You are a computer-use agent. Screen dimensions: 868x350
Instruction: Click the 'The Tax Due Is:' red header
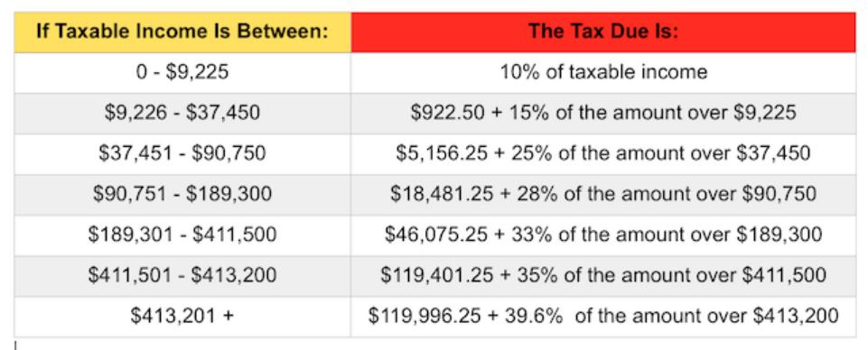[x=602, y=31]
